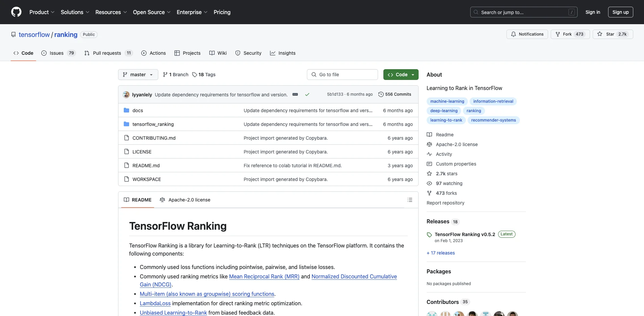The width and height of the screenshot is (644, 316).
Task: Open the latest commit's ellipsis details
Action: click(x=295, y=94)
